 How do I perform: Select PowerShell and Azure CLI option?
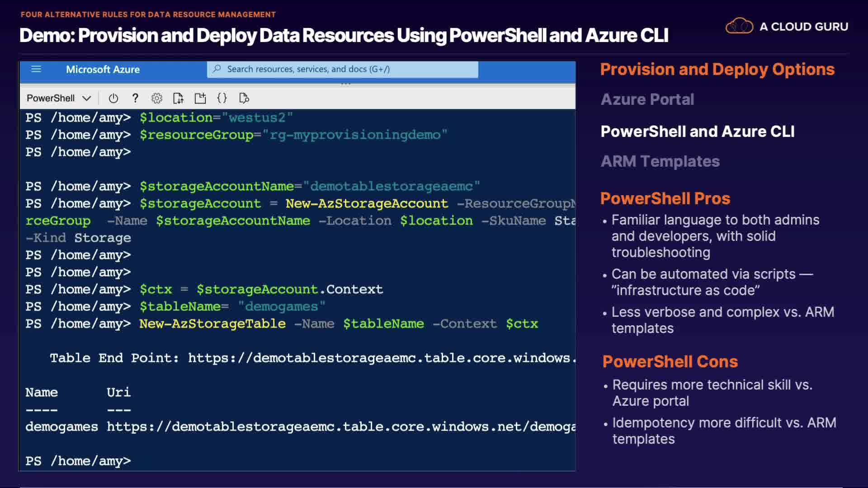(x=697, y=131)
